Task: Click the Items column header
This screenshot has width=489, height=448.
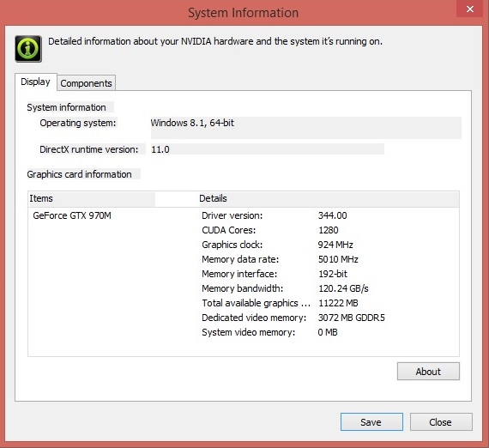Action: pyautogui.click(x=92, y=199)
